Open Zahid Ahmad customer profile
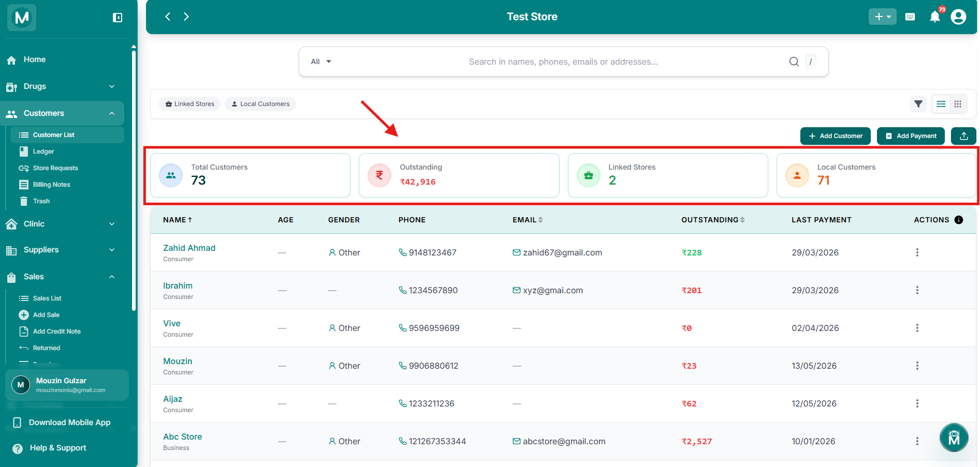Screen dimensions: 980x467 [x=189, y=248]
